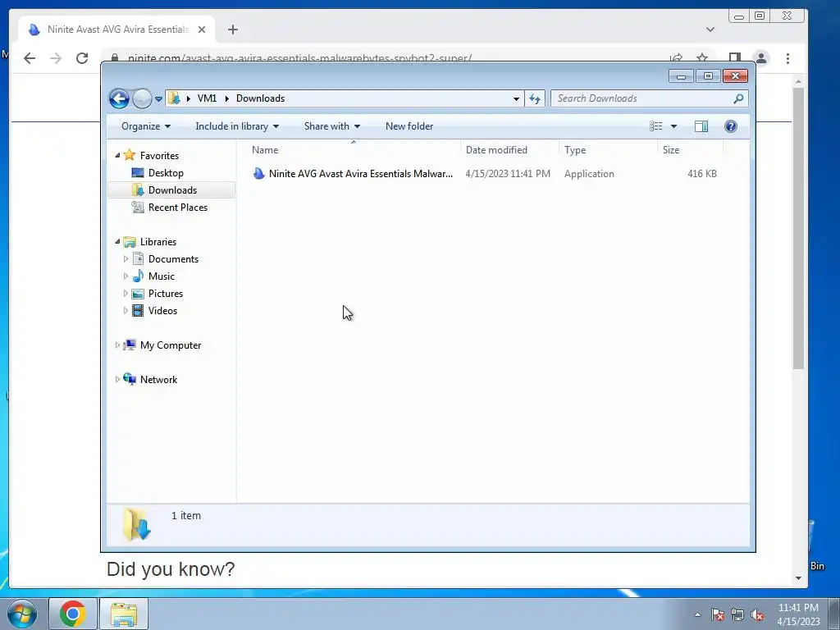Open the Share with menu

331,126
